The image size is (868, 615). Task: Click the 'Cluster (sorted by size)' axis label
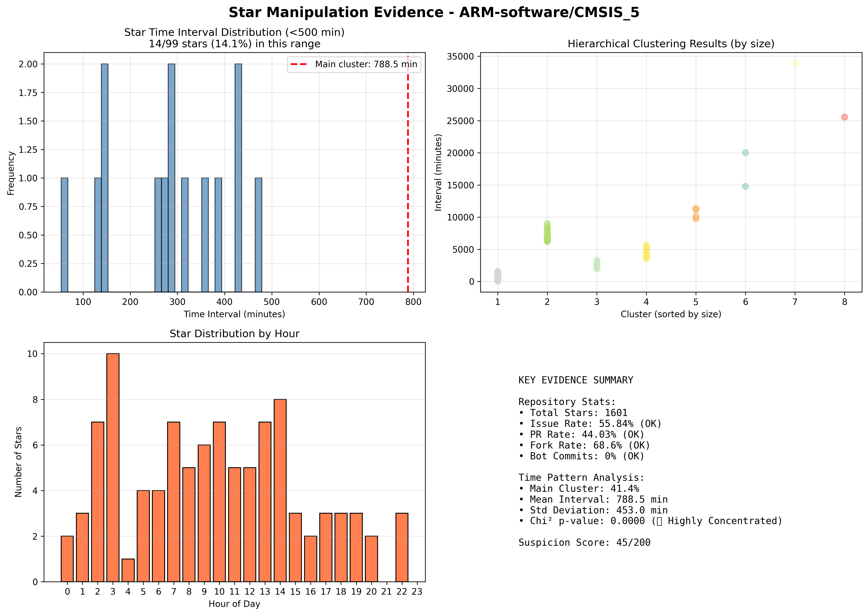pyautogui.click(x=671, y=314)
